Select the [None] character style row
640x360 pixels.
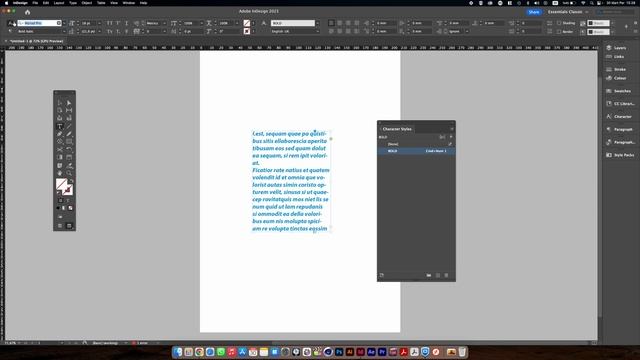(x=416, y=144)
